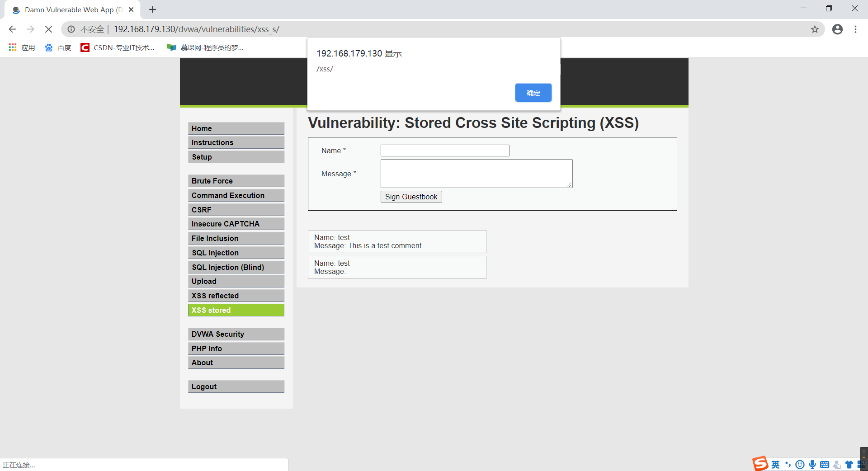
Task: Click the Name input field
Action: tap(445, 151)
